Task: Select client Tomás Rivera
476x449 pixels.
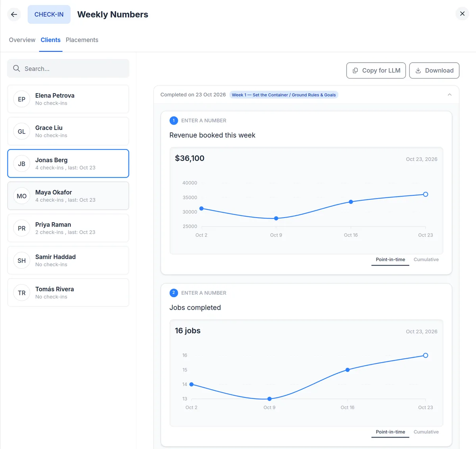Action: pyautogui.click(x=68, y=292)
